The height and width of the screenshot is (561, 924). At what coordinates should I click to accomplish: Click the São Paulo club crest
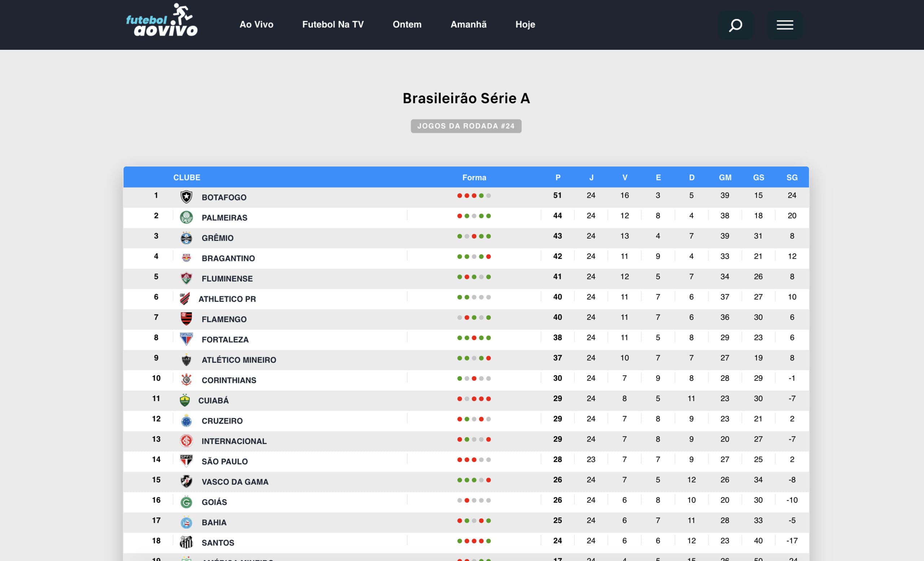186,461
